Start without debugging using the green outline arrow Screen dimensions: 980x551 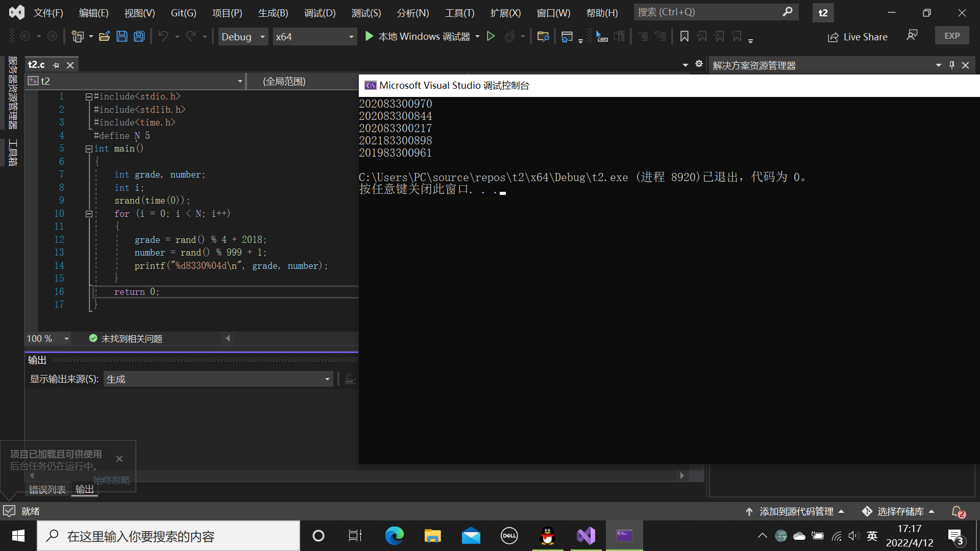tap(491, 36)
